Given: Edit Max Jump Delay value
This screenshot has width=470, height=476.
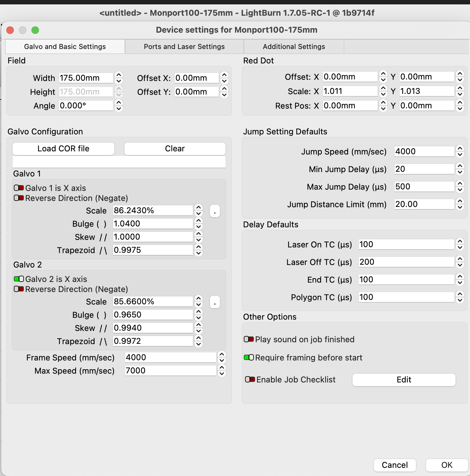Looking at the screenshot, I should 424,187.
